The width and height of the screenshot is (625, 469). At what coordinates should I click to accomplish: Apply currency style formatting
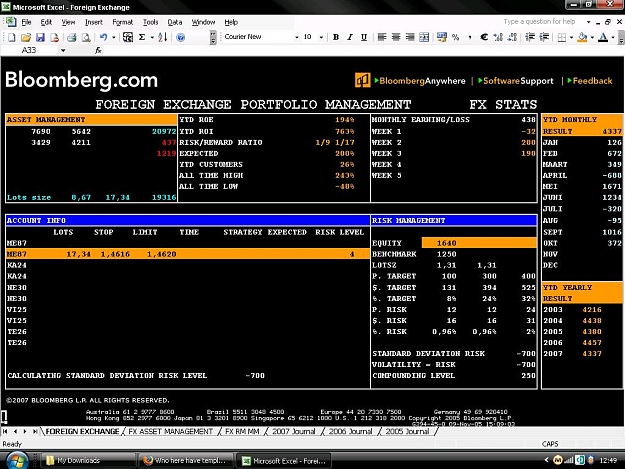(x=442, y=37)
